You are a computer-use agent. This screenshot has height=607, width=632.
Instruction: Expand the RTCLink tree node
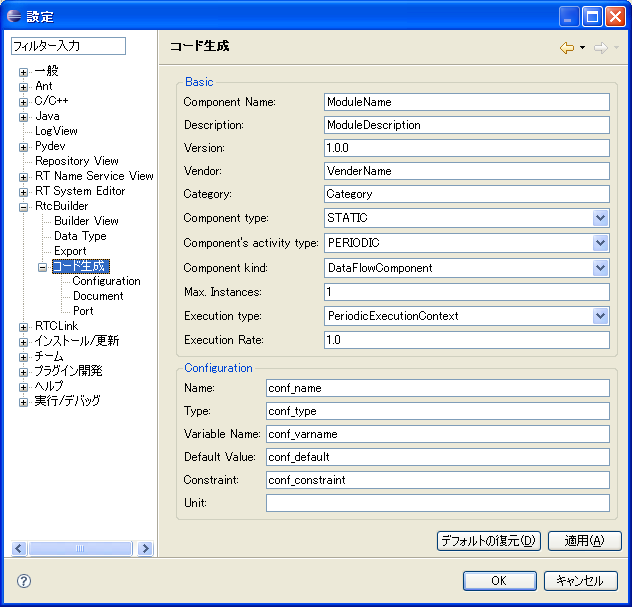click(23, 327)
